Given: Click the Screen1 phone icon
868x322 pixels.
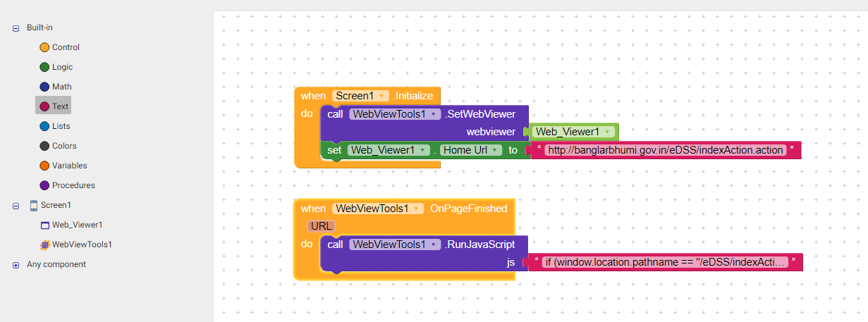Looking at the screenshot, I should (x=33, y=205).
